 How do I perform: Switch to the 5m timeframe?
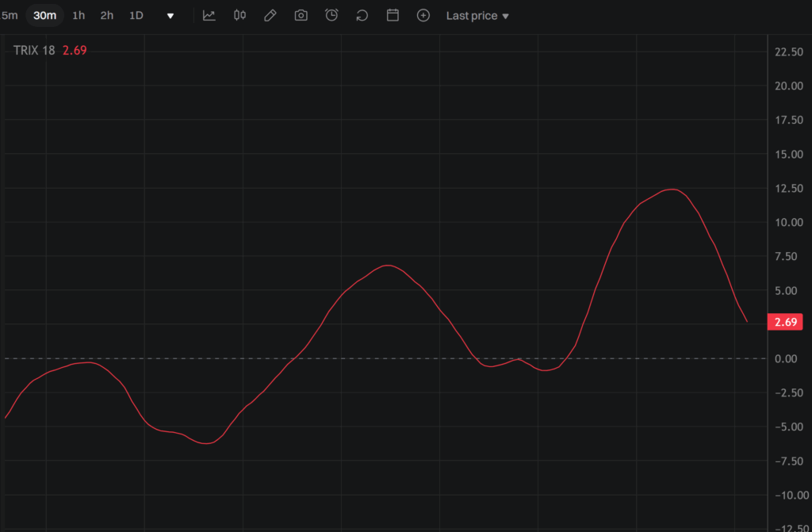(x=9, y=15)
